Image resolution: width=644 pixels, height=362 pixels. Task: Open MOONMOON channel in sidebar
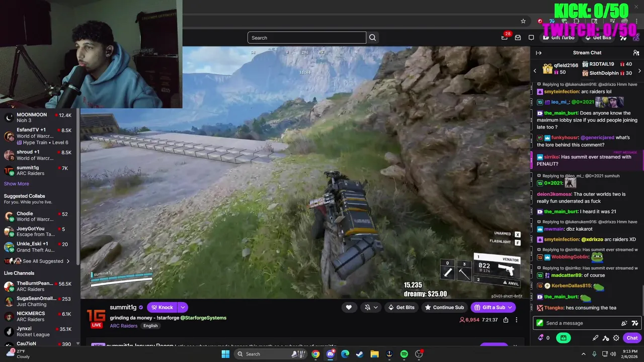click(39, 118)
